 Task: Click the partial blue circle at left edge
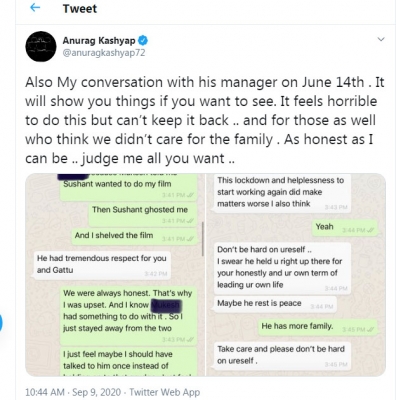coord(1,323)
